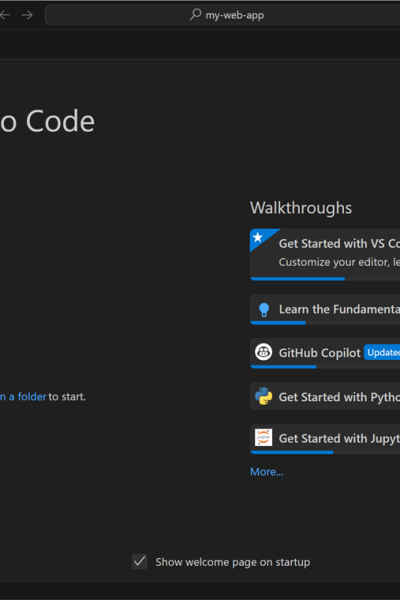Click progress bar under GitHub Copilot

pyautogui.click(x=325, y=367)
